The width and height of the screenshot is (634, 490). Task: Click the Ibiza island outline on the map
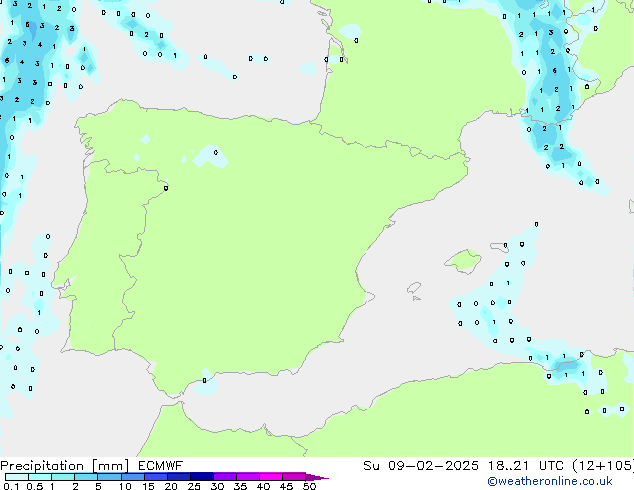pyautogui.click(x=414, y=288)
